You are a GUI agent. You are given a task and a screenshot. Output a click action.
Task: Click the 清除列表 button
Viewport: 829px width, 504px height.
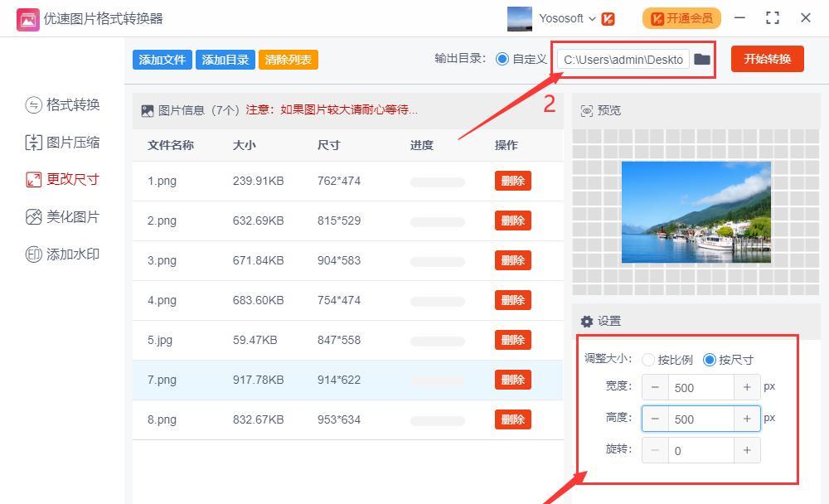pyautogui.click(x=288, y=59)
